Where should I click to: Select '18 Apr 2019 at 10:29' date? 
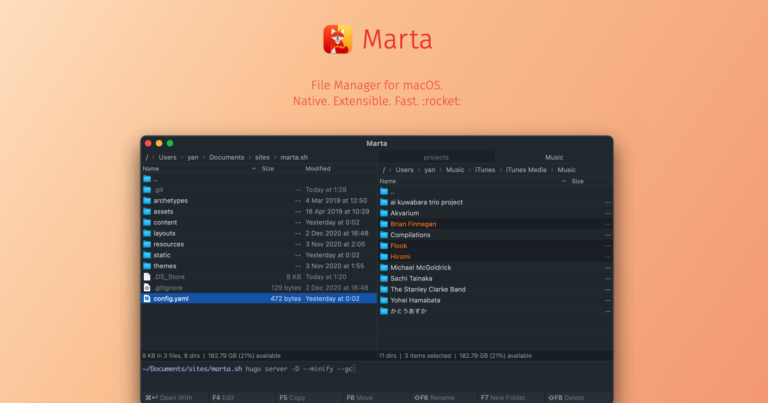point(337,212)
